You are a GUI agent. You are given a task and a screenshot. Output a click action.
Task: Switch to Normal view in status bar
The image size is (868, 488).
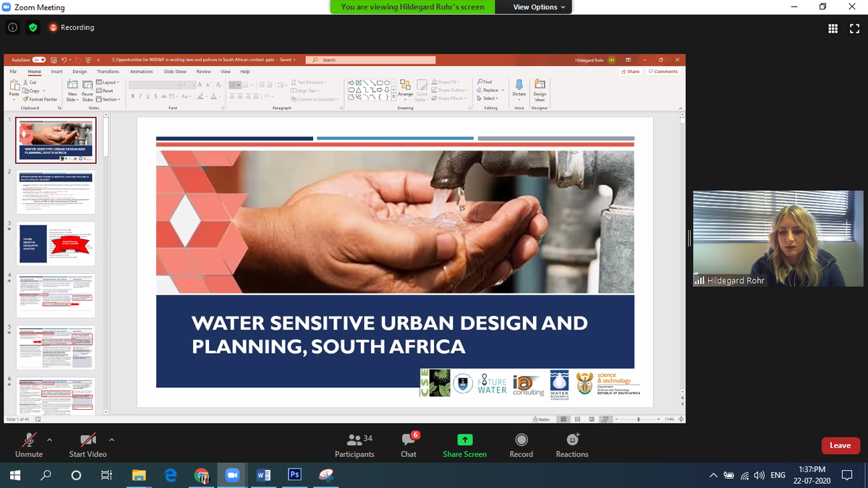click(563, 419)
